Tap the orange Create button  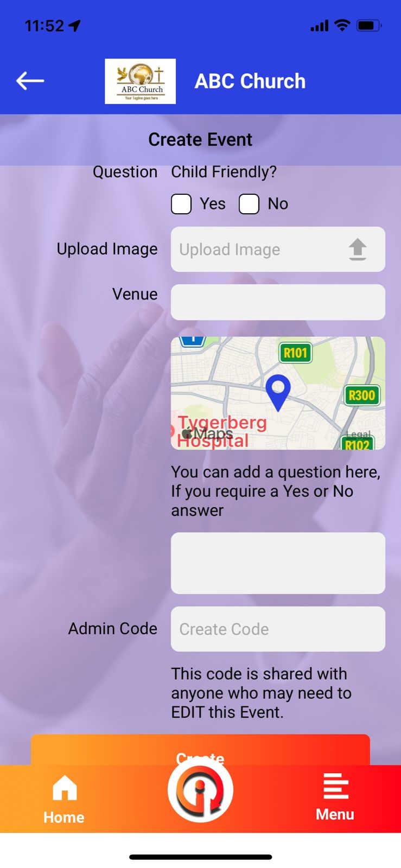200,750
